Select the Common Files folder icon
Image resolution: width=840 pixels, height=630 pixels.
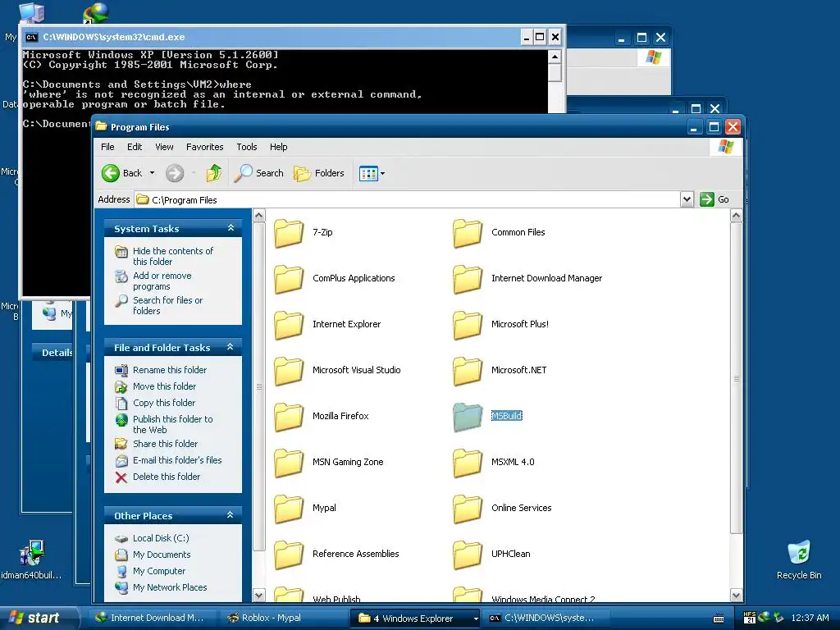click(x=468, y=234)
